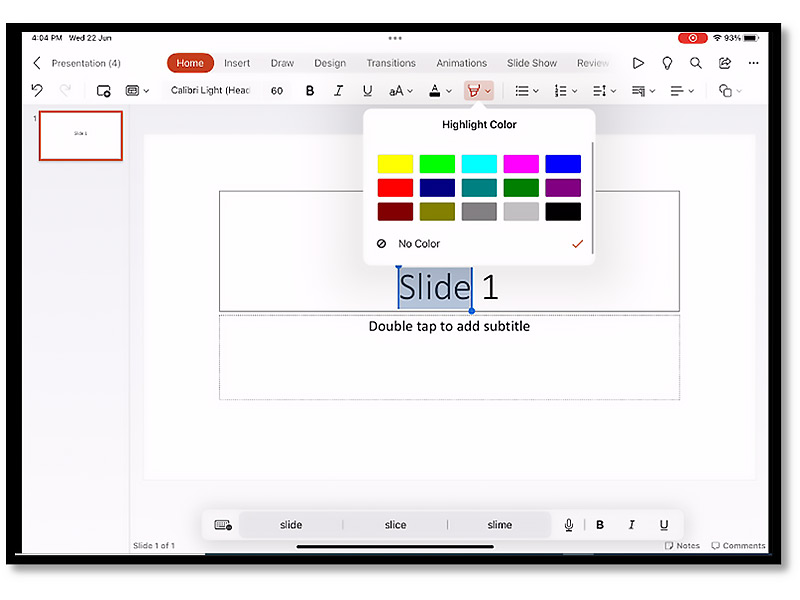Toggle Underline in the suggestion bar
800x600 pixels.
click(664, 525)
